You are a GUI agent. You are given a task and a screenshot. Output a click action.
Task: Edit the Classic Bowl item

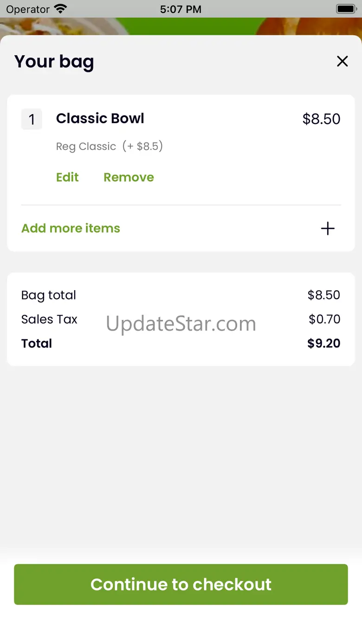pyautogui.click(x=67, y=177)
